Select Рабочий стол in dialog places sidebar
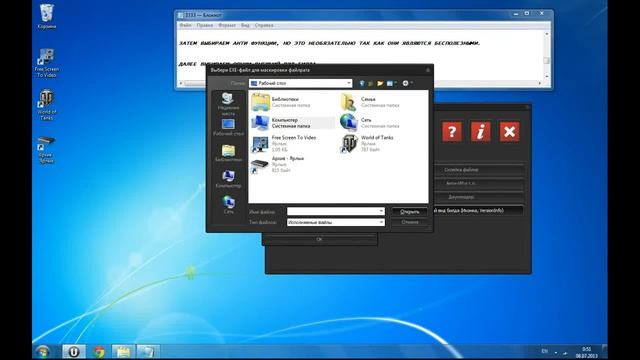Screen dimensions: 640x360 pos(228,127)
